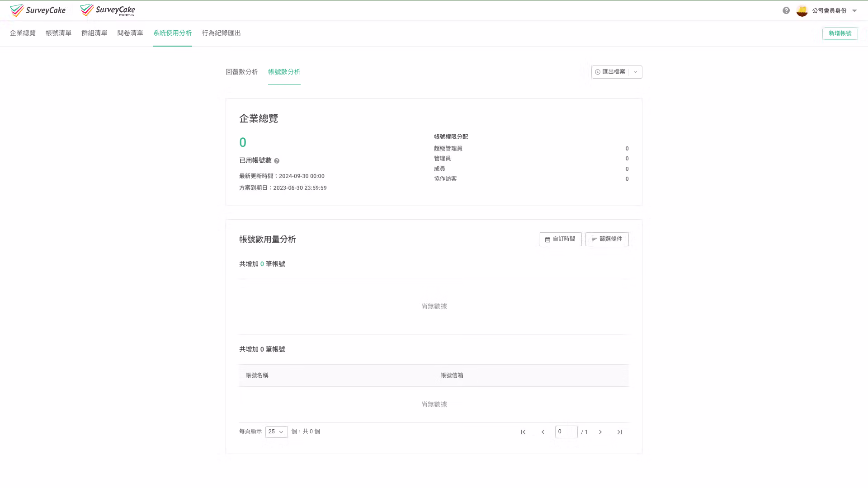868x488 pixels.
Task: Open the 問卷清單 navigation tab
Action: click(x=130, y=33)
